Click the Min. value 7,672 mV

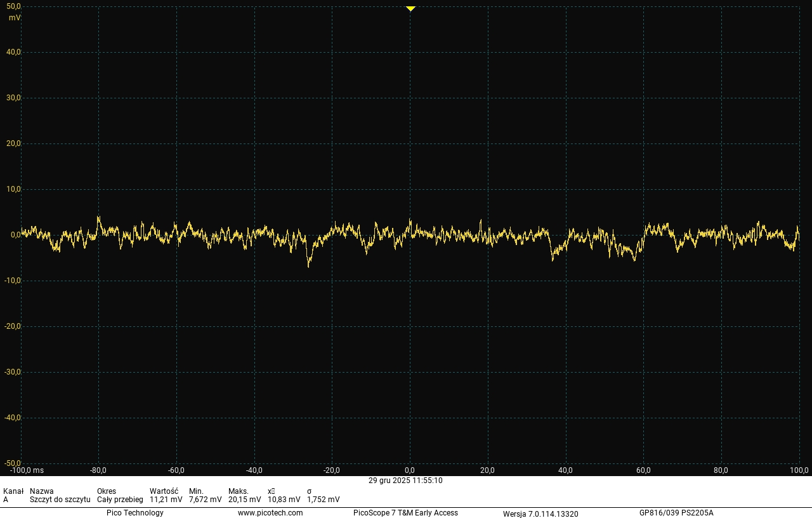click(x=205, y=500)
